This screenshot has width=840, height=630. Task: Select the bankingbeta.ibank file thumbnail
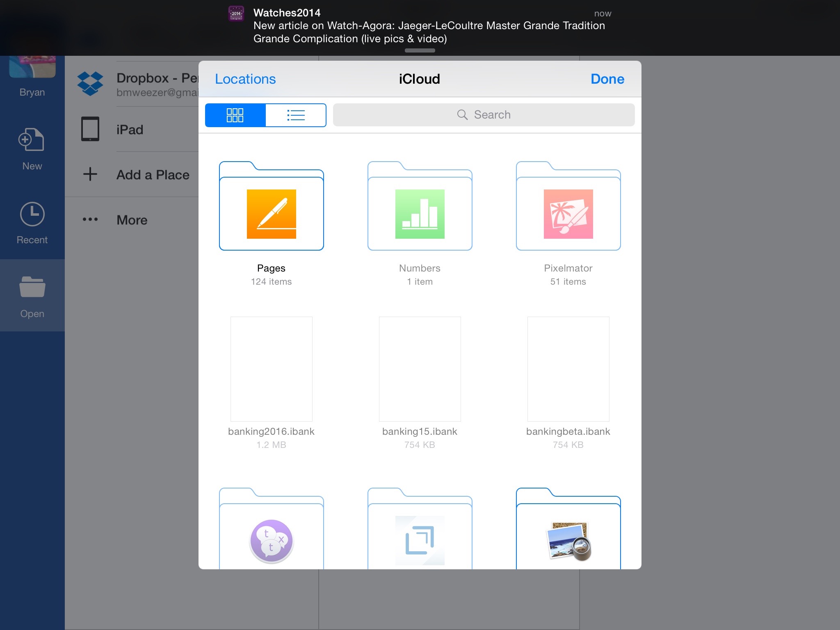point(568,369)
